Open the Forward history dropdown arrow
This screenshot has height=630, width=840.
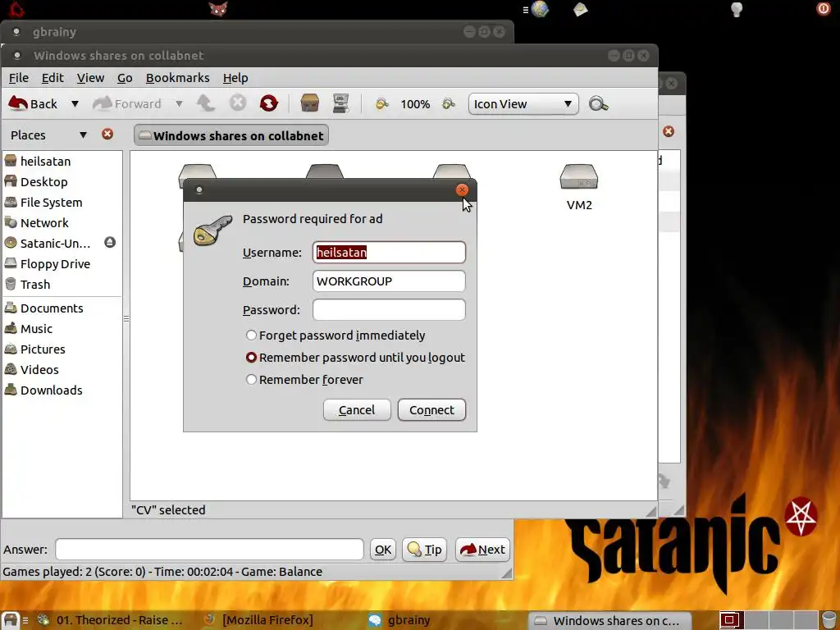(179, 103)
